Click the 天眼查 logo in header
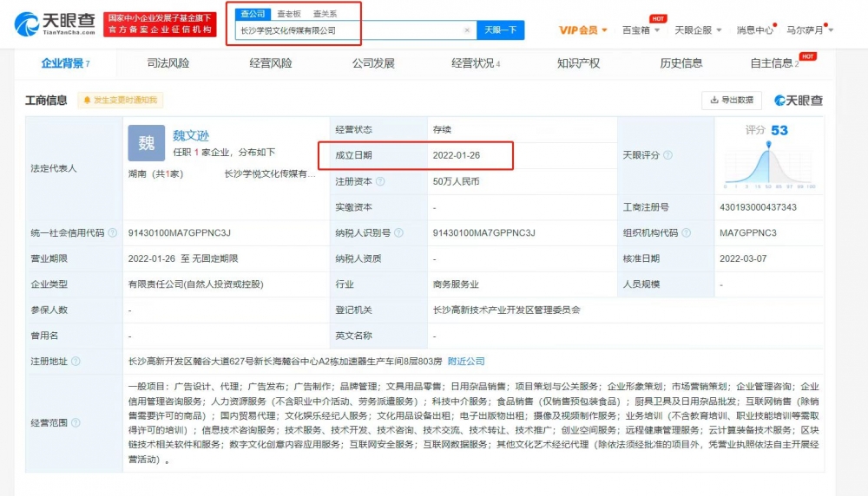This screenshot has height=496, width=868. coord(54,23)
